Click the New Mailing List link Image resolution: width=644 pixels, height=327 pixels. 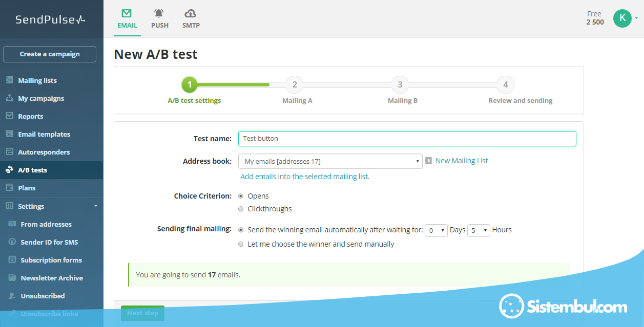point(461,161)
